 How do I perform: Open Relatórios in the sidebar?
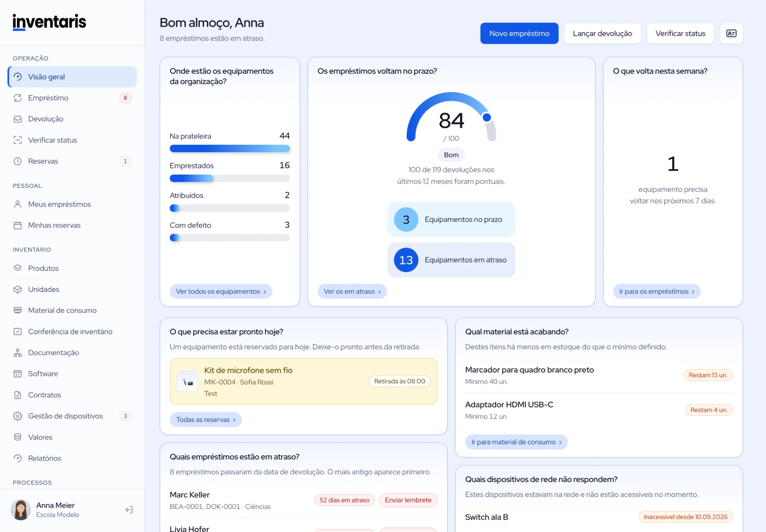pyautogui.click(x=72, y=458)
